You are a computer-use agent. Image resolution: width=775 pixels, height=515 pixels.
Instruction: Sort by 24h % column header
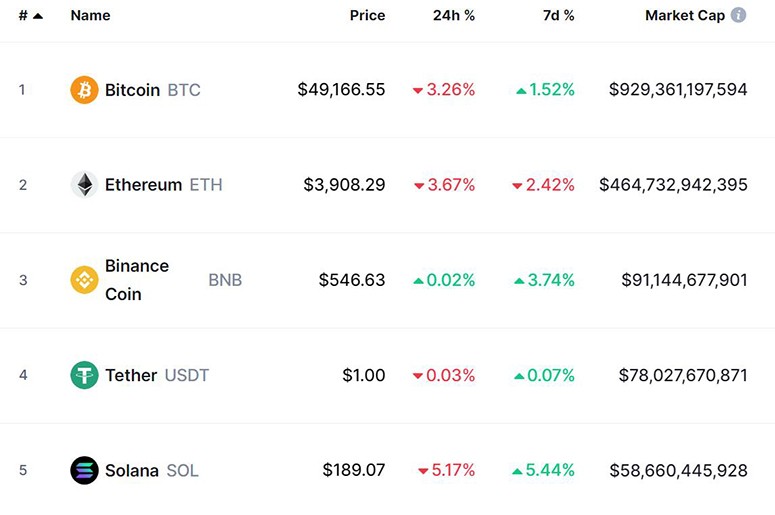point(454,16)
